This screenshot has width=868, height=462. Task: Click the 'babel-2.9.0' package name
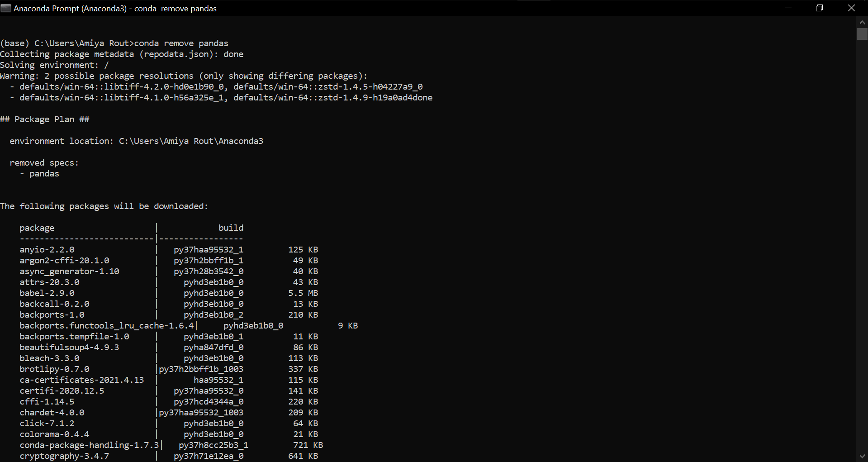[x=47, y=293]
